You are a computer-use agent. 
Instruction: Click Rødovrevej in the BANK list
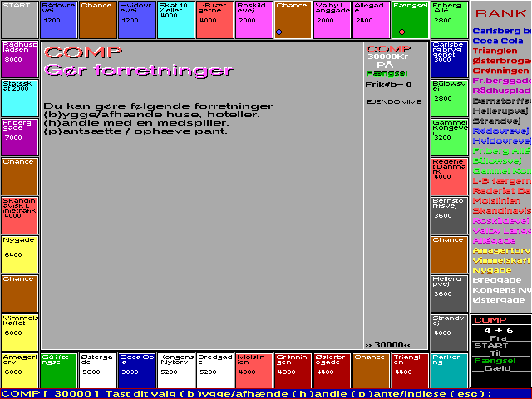coord(500,131)
